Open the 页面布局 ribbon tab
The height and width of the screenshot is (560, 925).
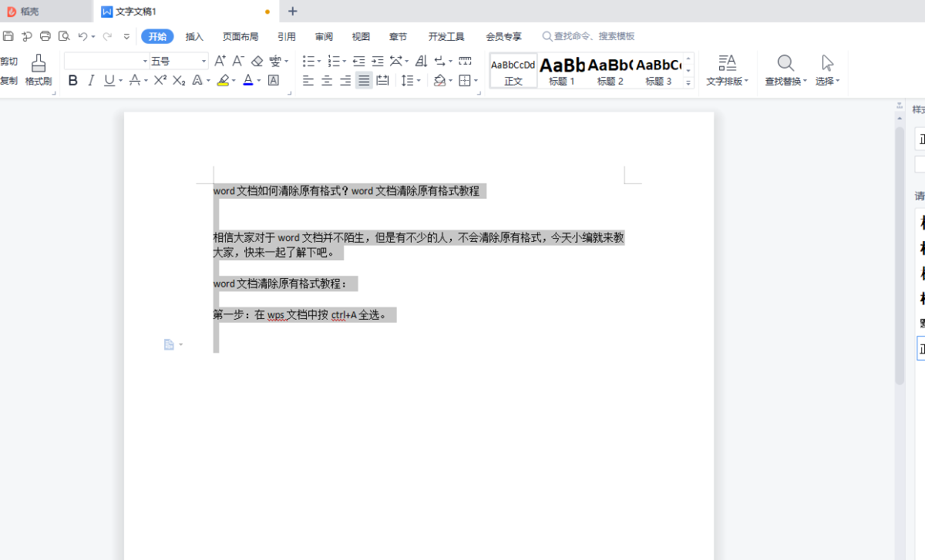pyautogui.click(x=240, y=36)
